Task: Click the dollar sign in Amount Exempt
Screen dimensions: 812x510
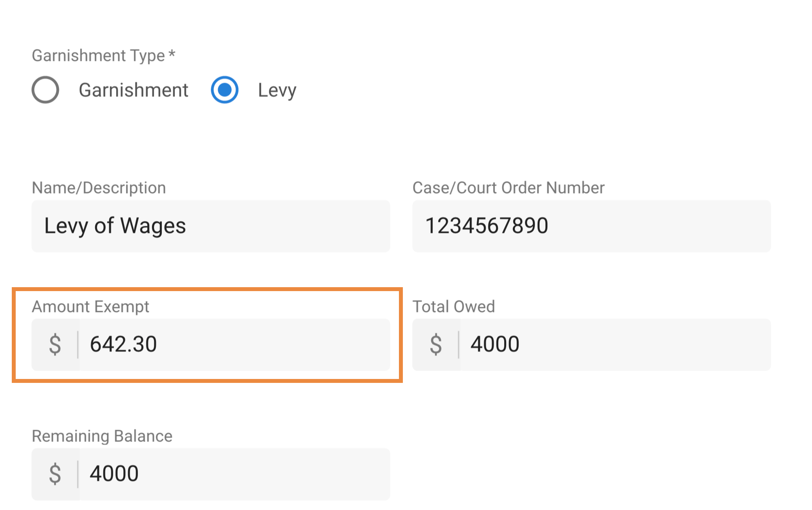Action: [55, 344]
